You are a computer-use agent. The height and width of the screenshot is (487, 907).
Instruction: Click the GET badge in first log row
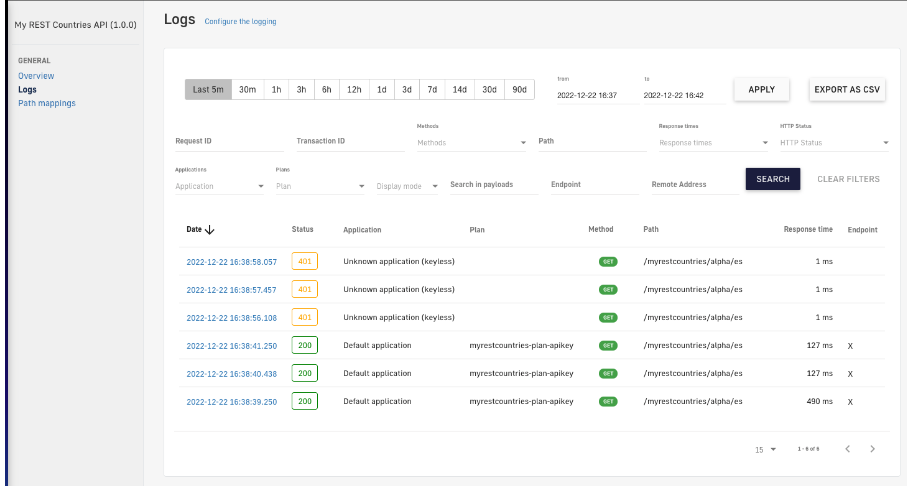click(x=607, y=261)
